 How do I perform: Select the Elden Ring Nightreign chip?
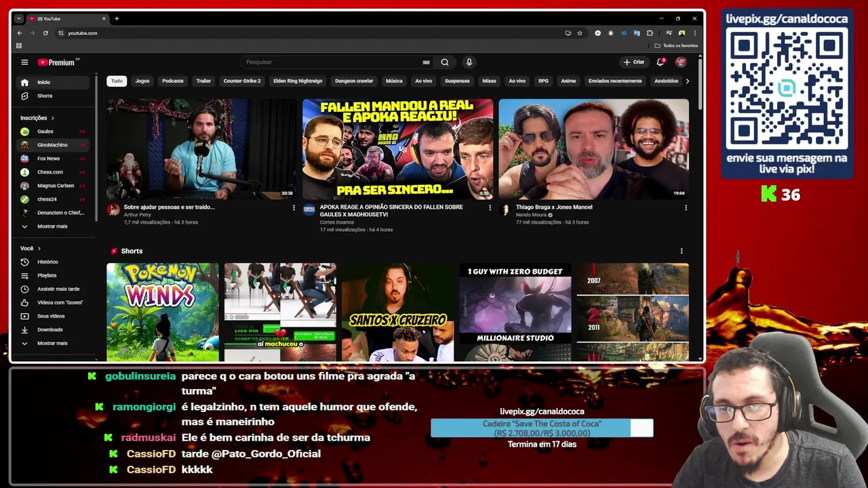[x=298, y=81]
